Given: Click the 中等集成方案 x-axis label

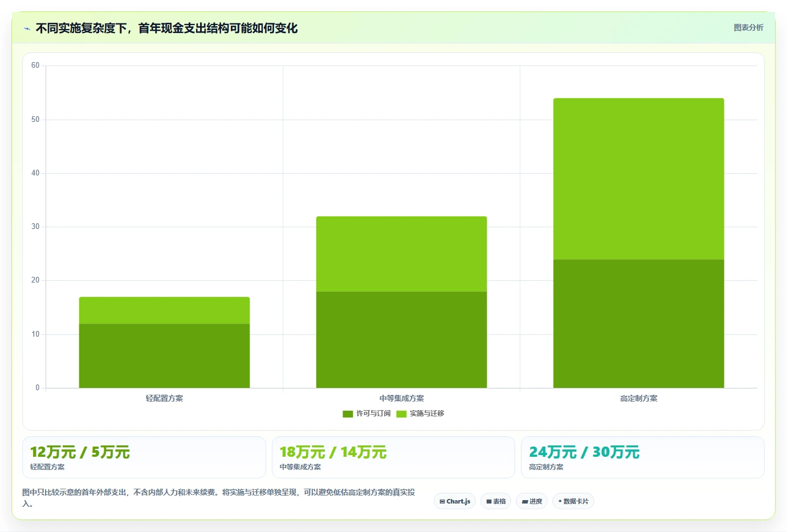Looking at the screenshot, I should coord(401,398).
